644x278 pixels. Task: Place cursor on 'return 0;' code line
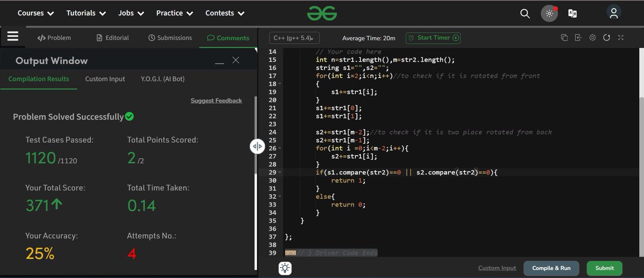tap(348, 204)
